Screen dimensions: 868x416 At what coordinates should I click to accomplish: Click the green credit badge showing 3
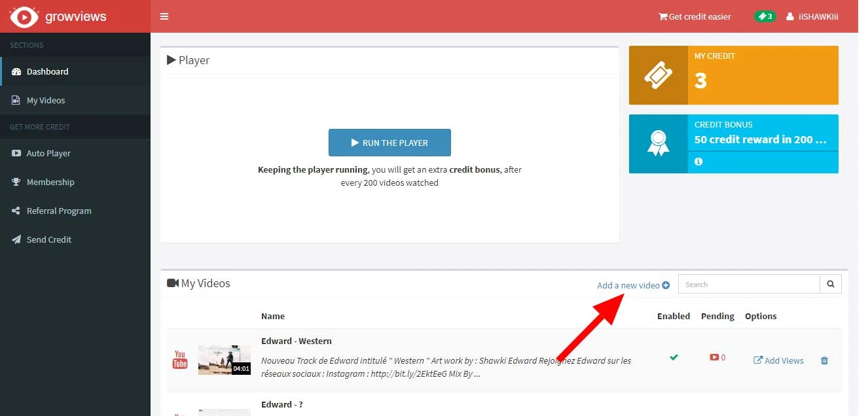pos(765,16)
